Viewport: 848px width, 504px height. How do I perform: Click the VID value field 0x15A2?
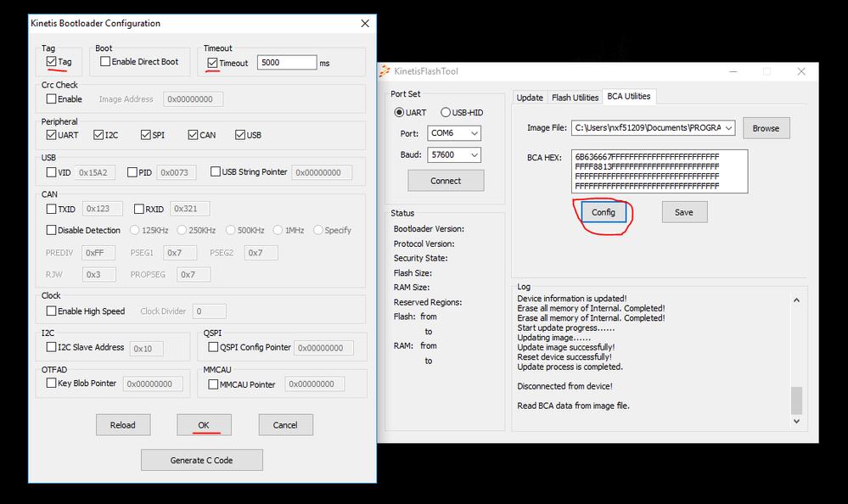tap(94, 172)
